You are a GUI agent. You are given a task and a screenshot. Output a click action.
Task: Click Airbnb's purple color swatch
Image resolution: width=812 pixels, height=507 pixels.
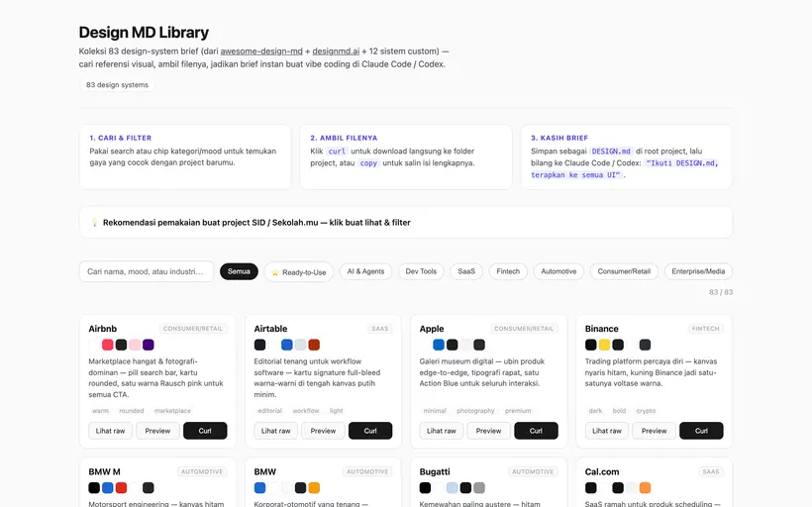tap(149, 345)
